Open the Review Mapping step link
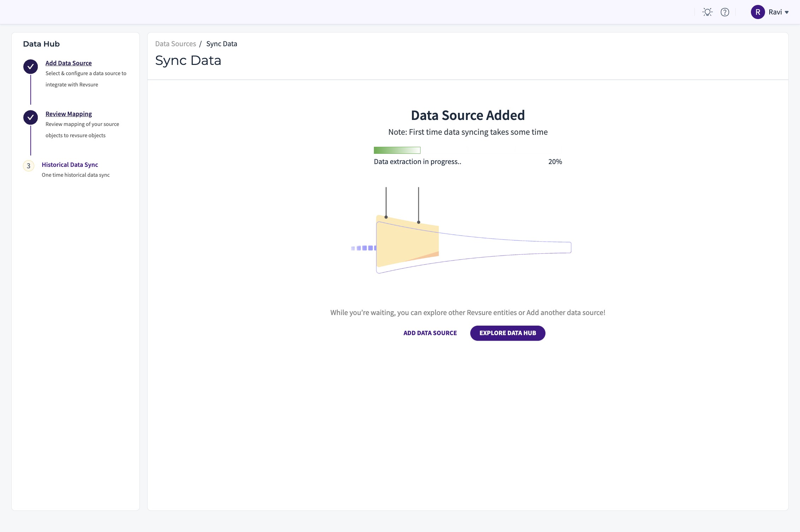800x532 pixels. pos(68,114)
